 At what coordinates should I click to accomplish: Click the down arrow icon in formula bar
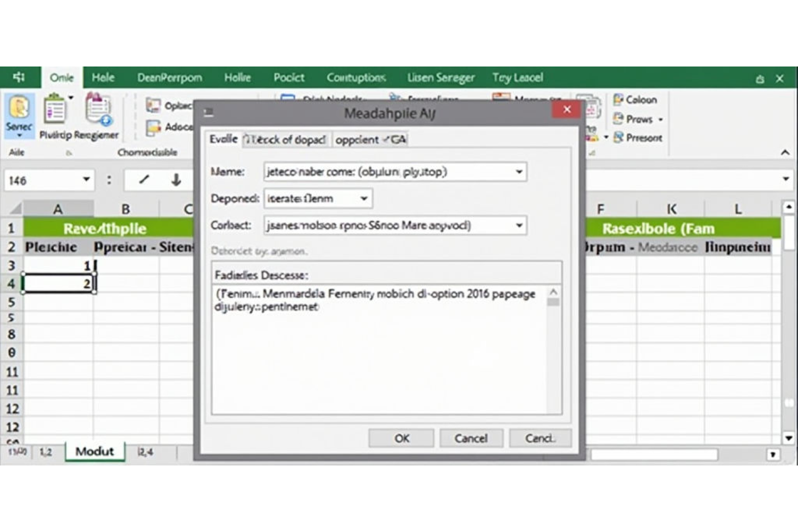pos(176,180)
